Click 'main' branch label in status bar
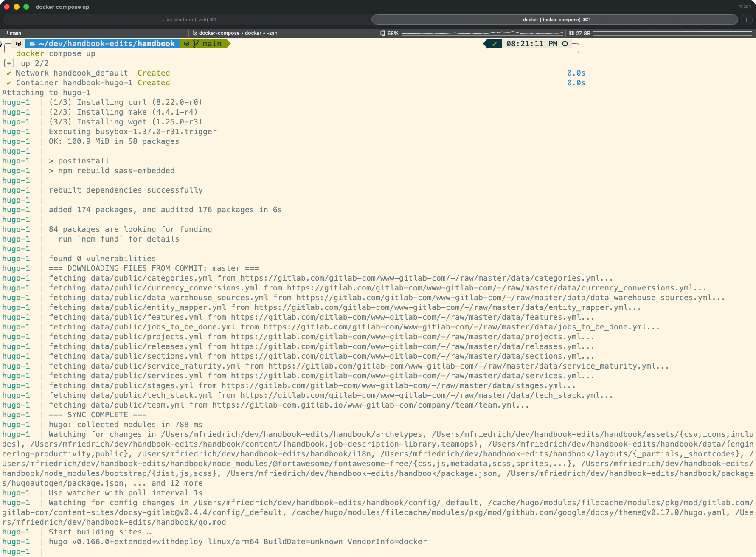 click(x=16, y=33)
